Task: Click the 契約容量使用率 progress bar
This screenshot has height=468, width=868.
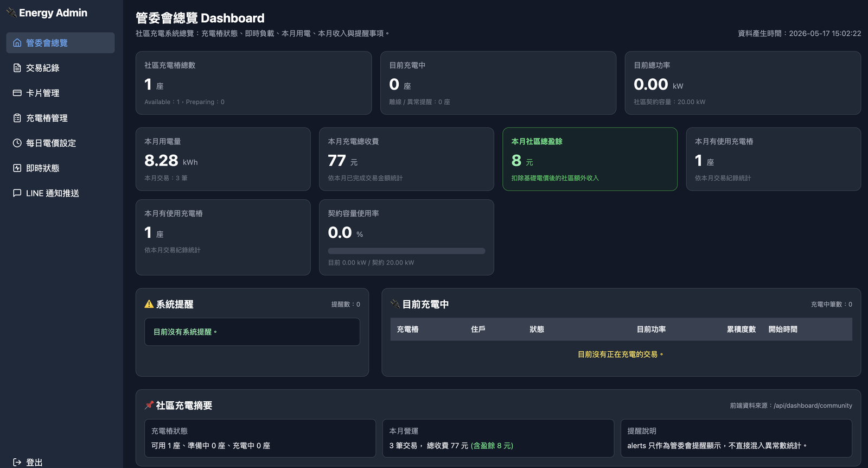Action: pyautogui.click(x=406, y=251)
